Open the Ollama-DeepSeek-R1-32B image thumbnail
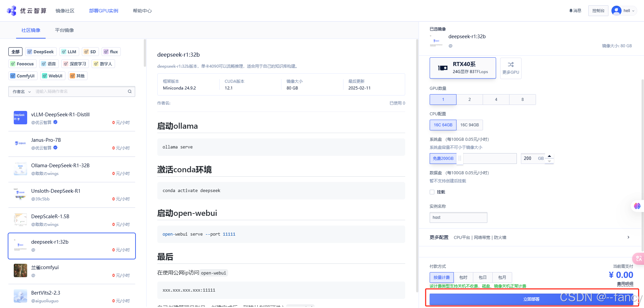The height and width of the screenshot is (308, 644). click(x=20, y=169)
